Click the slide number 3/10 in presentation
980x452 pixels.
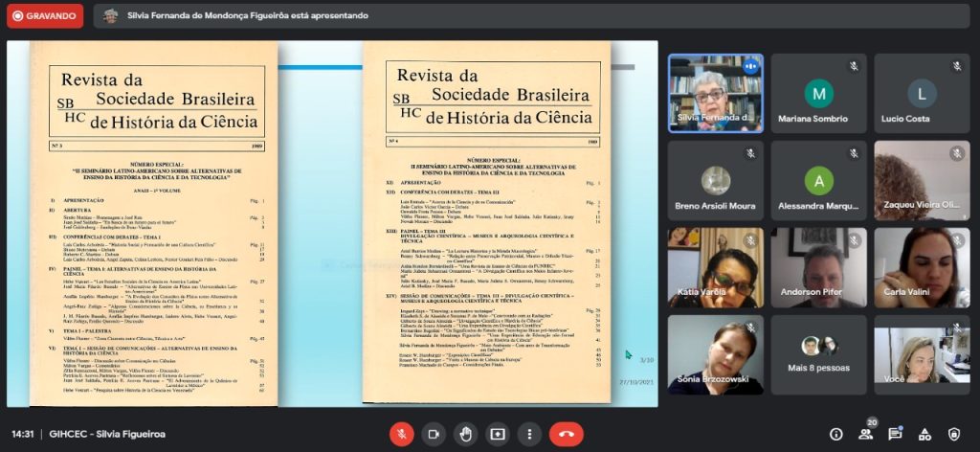[646, 360]
